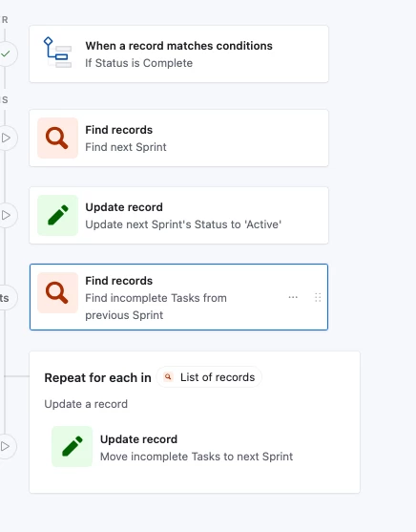Open the List of records selector chip
This screenshot has height=532, width=416.
(x=209, y=377)
